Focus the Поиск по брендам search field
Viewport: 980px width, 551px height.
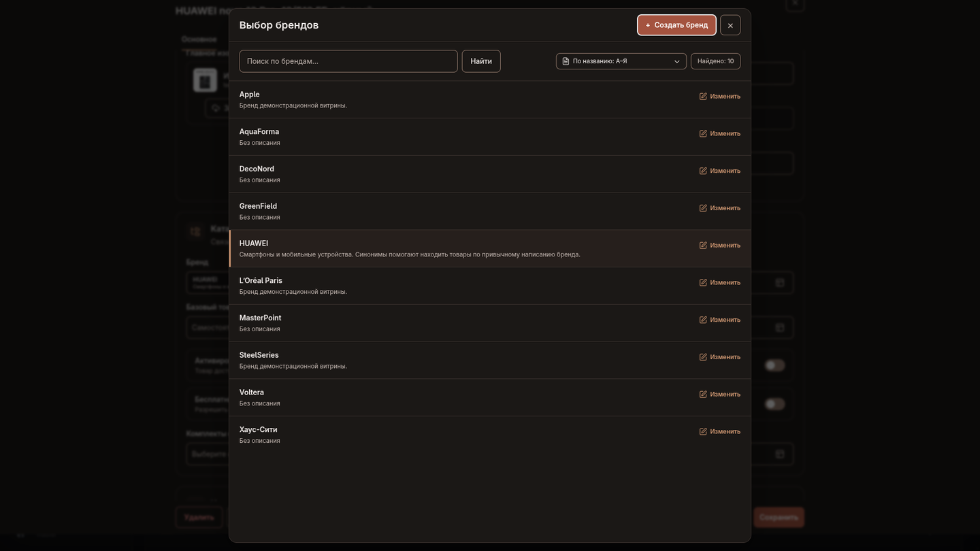pyautogui.click(x=348, y=61)
